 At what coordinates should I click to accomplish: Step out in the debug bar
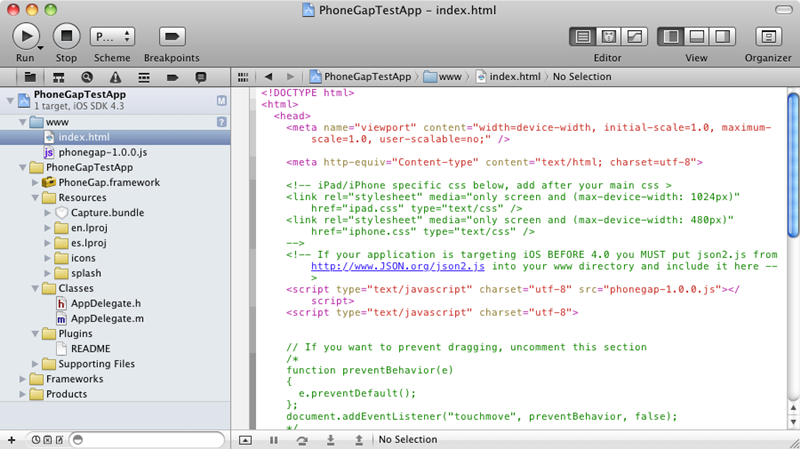(359, 440)
